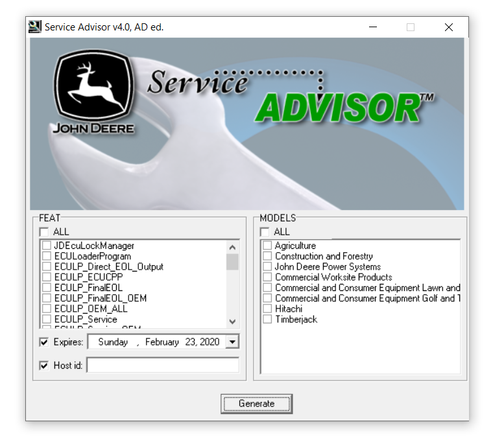This screenshot has height=442, width=504.
Task: Click the Service Advisor title bar icon
Action: point(35,27)
